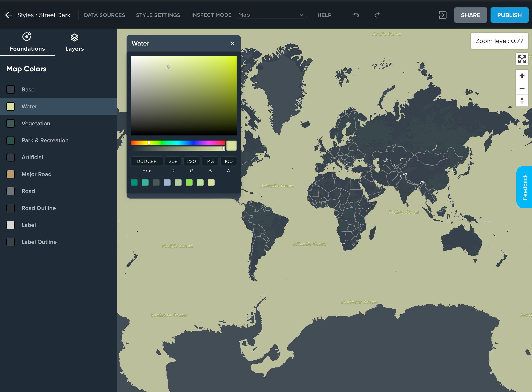Zoom out with the minus button
This screenshot has width=532, height=392.
(522, 88)
